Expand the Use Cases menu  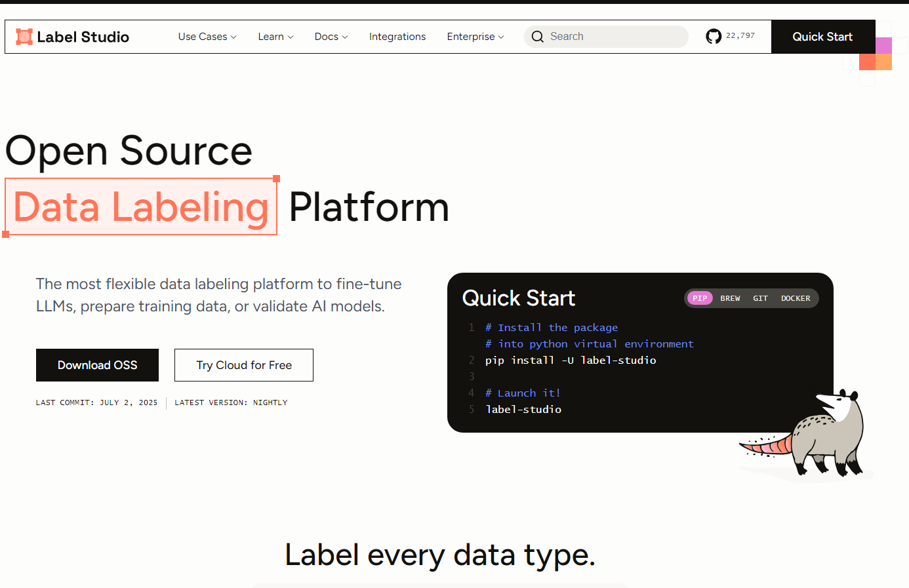point(207,37)
